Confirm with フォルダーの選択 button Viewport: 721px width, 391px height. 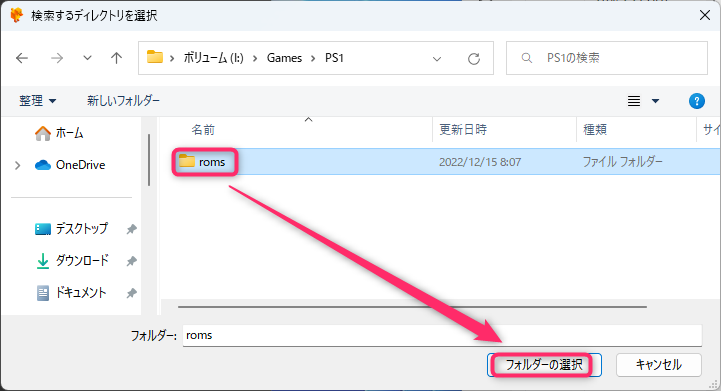pyautogui.click(x=544, y=365)
